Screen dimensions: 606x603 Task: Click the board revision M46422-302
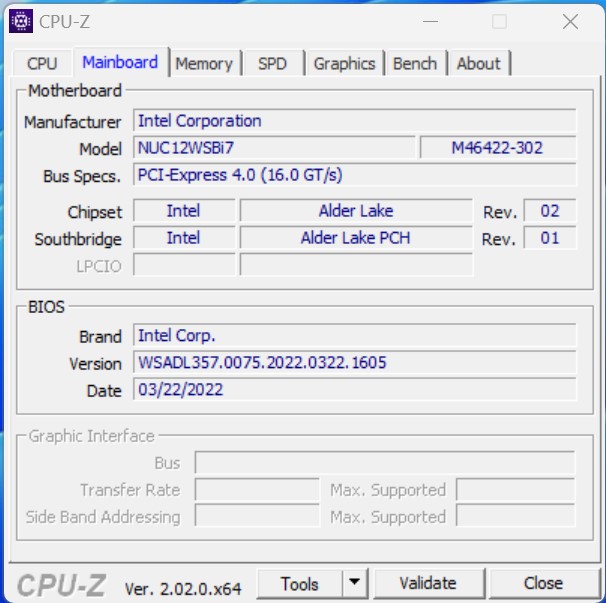[498, 147]
